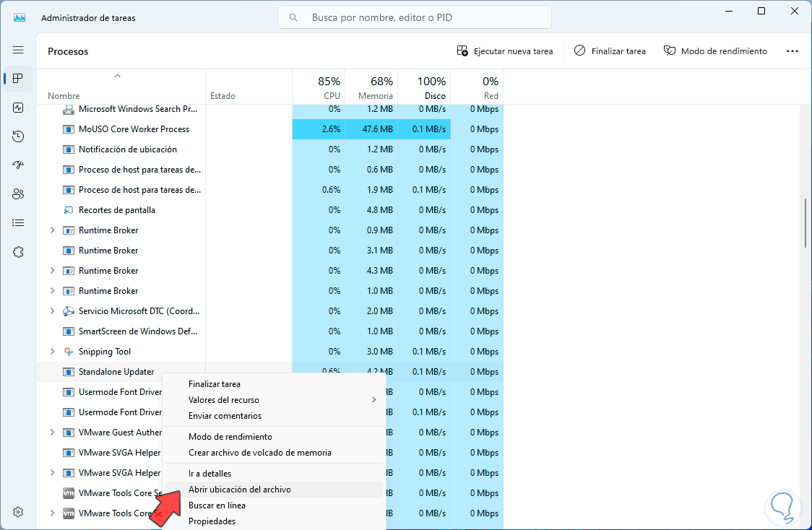Click the Task Manager app icon in title bar

click(x=20, y=17)
